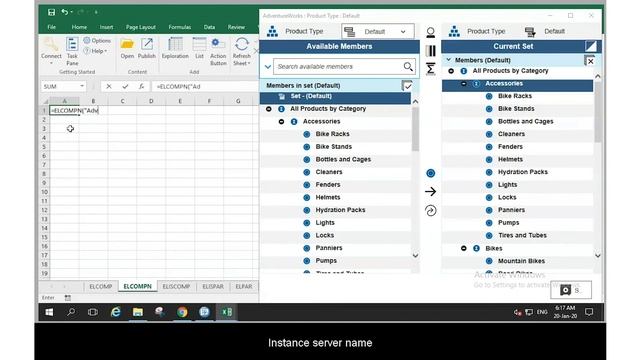Open File Explorer from the taskbar
Image resolution: width=640 pixels, height=360 pixels.
[x=138, y=312]
